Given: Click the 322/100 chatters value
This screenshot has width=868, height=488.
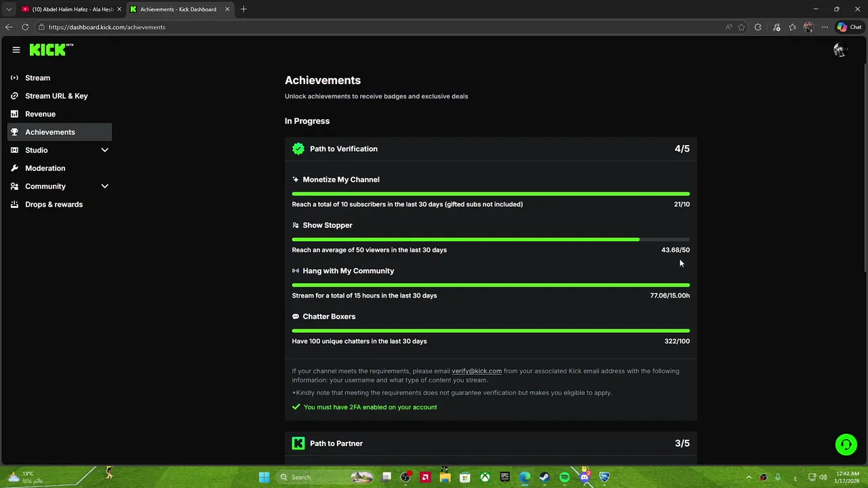Looking at the screenshot, I should click(x=677, y=342).
